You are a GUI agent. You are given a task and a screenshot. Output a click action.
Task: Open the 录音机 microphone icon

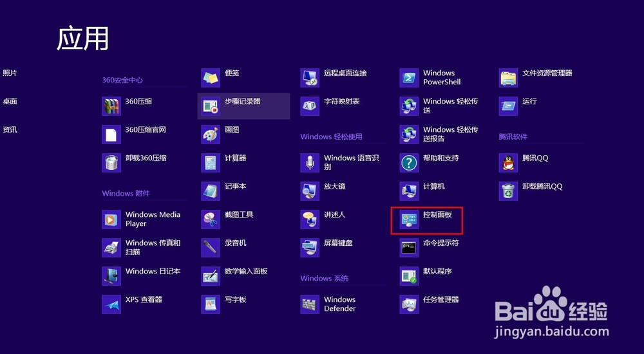click(211, 248)
